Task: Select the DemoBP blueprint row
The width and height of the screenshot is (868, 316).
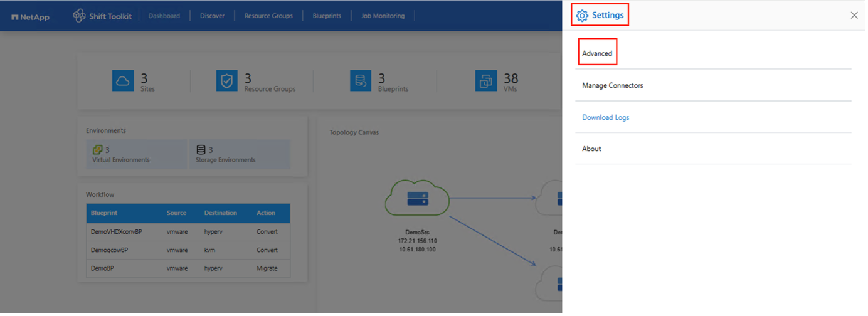Action: [189, 269]
